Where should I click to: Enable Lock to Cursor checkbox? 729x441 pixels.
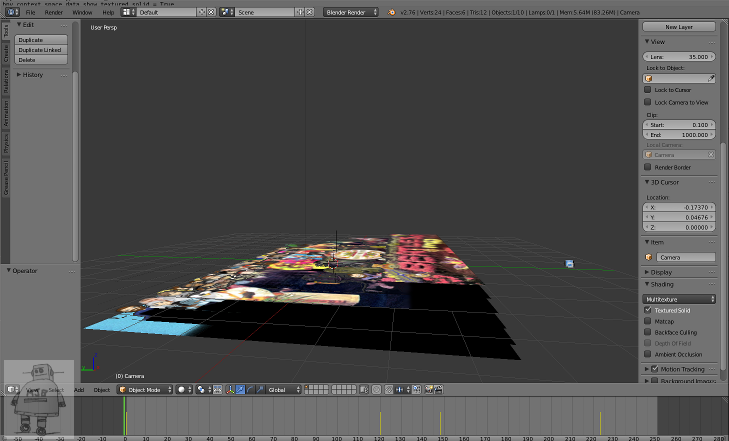click(648, 89)
